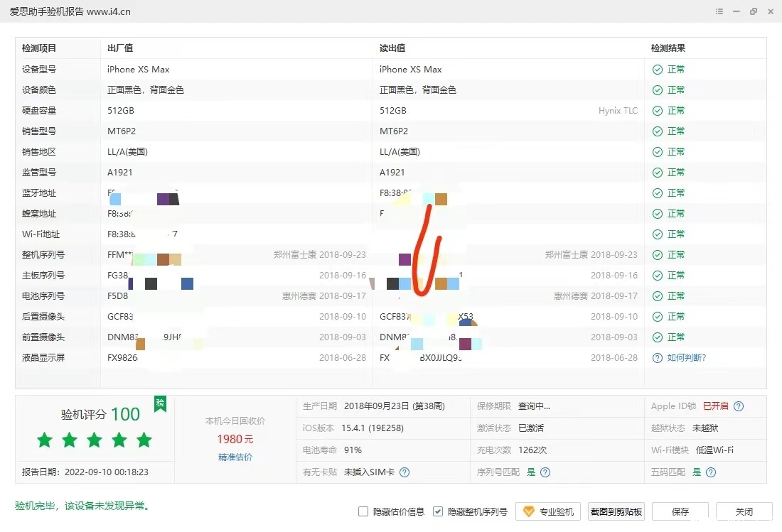This screenshot has height=532, width=782.
Task: Click the 1980元 recycle price
Action: click(x=235, y=439)
